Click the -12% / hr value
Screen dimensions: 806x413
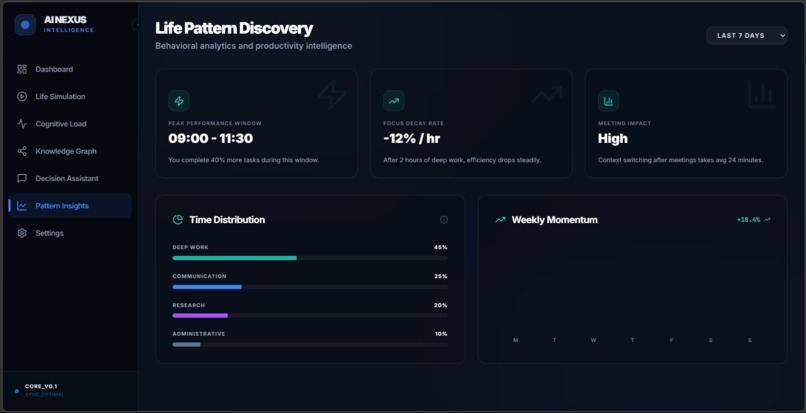point(412,138)
